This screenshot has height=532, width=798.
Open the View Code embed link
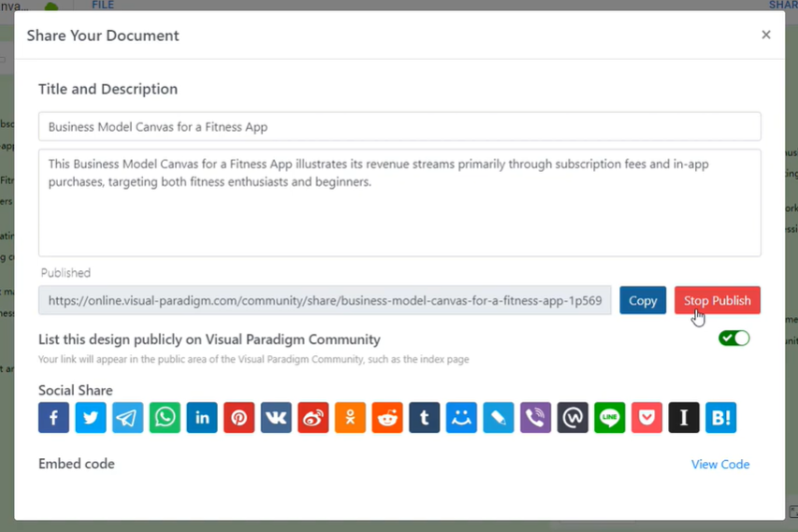(x=719, y=464)
